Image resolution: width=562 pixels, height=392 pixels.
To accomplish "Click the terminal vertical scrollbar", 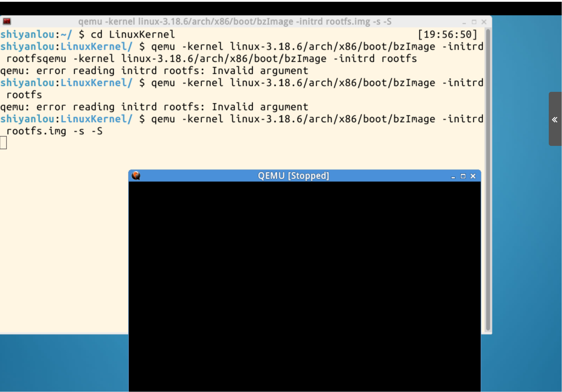I will 488,180.
